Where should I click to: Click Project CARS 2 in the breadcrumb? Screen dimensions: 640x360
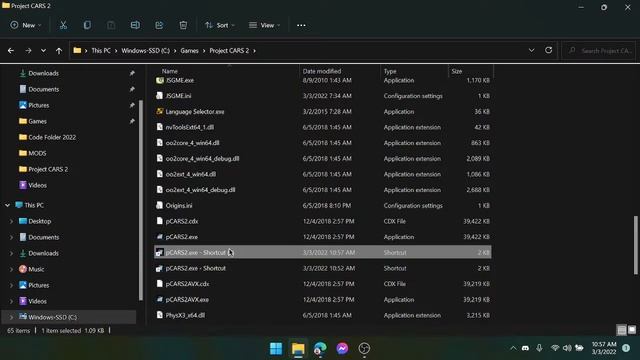[x=229, y=51]
